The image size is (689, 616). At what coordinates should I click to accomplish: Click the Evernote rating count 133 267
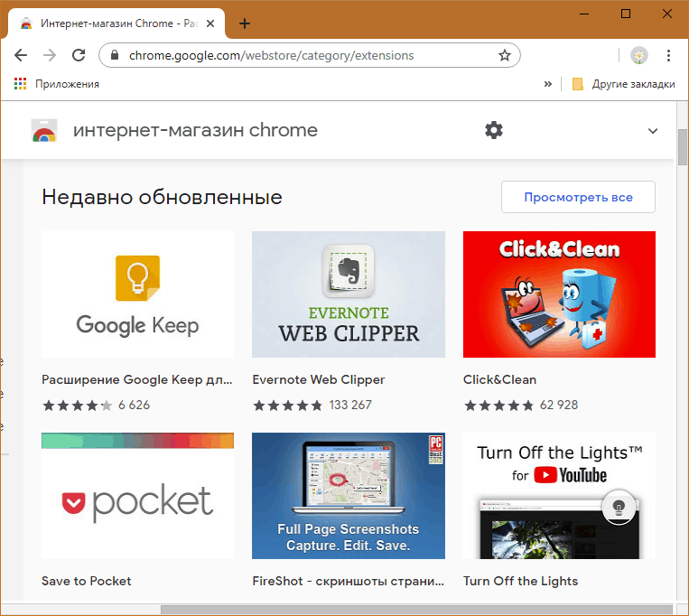350,405
